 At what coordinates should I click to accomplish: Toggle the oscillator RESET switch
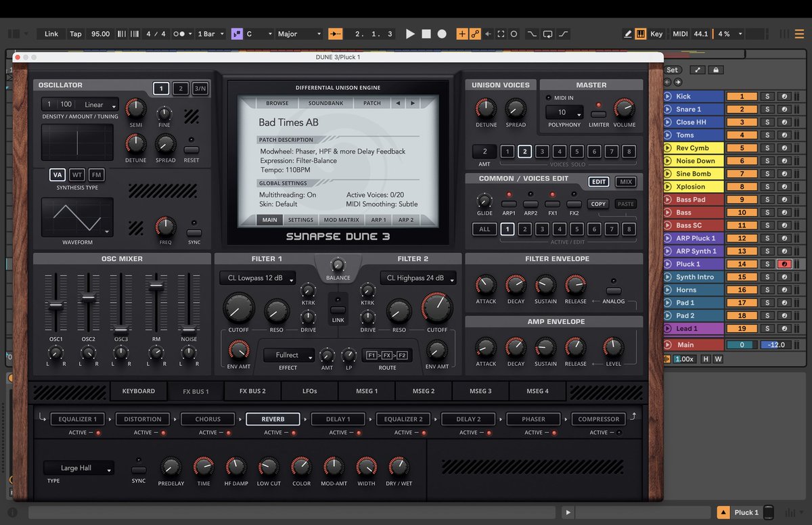[x=191, y=150]
